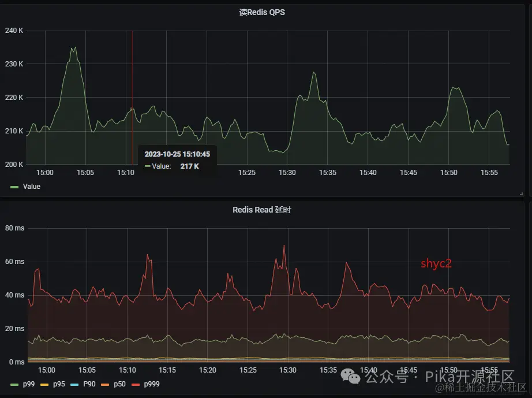
Task: Click the 0 ms y-axis label
Action: (x=17, y=362)
